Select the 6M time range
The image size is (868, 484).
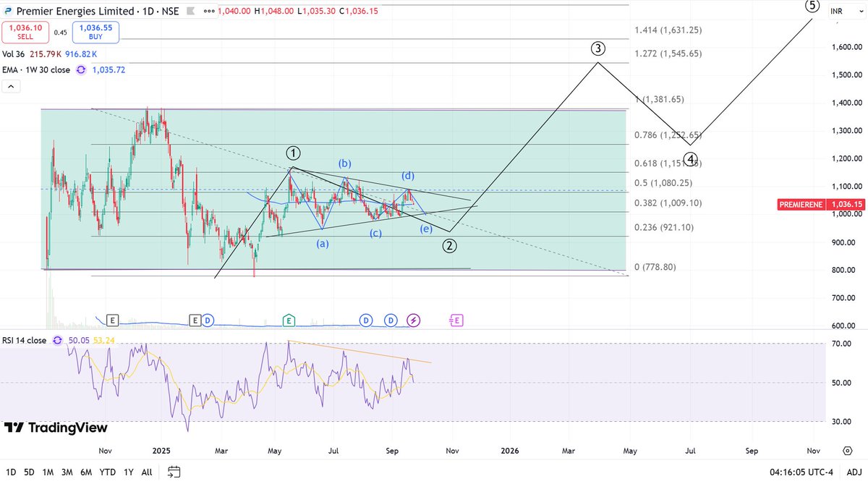click(x=86, y=472)
